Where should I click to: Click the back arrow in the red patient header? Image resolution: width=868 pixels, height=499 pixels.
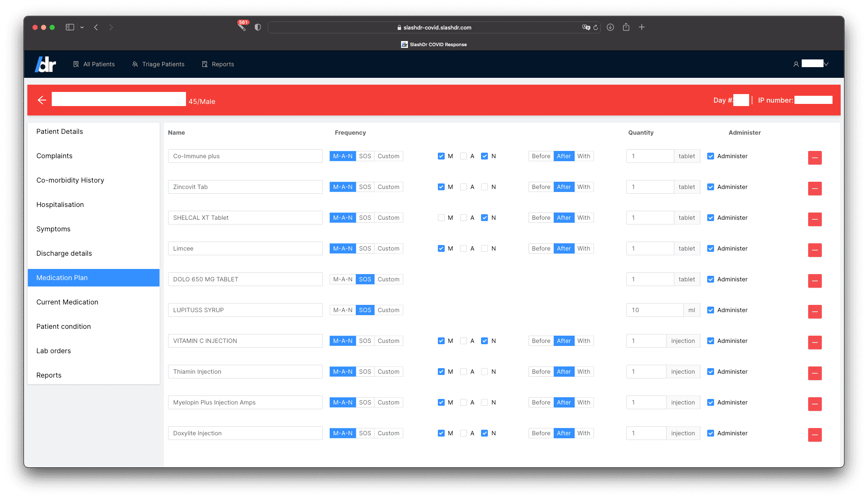pyautogui.click(x=42, y=100)
